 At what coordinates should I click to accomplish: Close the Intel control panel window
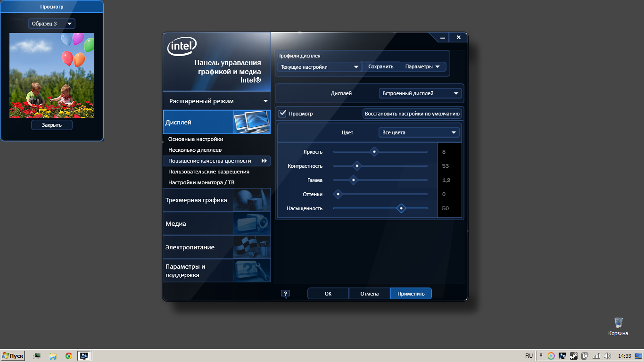pos(458,37)
